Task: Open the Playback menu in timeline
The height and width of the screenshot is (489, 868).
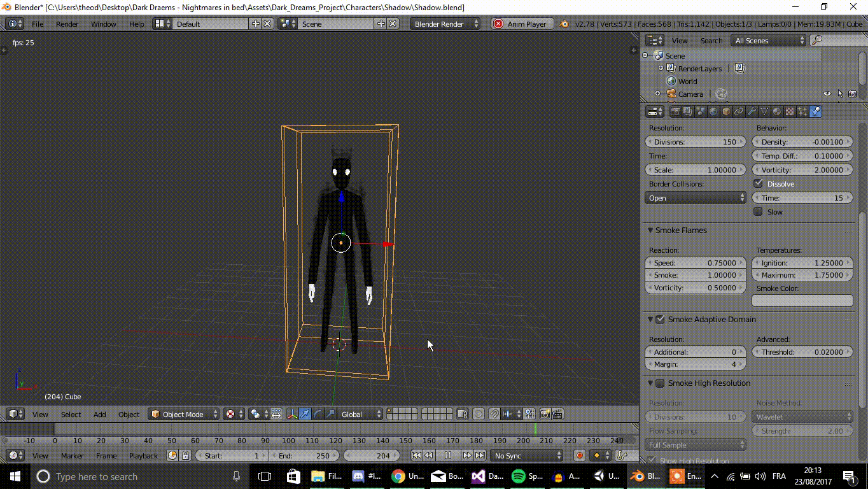Action: pos(143,456)
